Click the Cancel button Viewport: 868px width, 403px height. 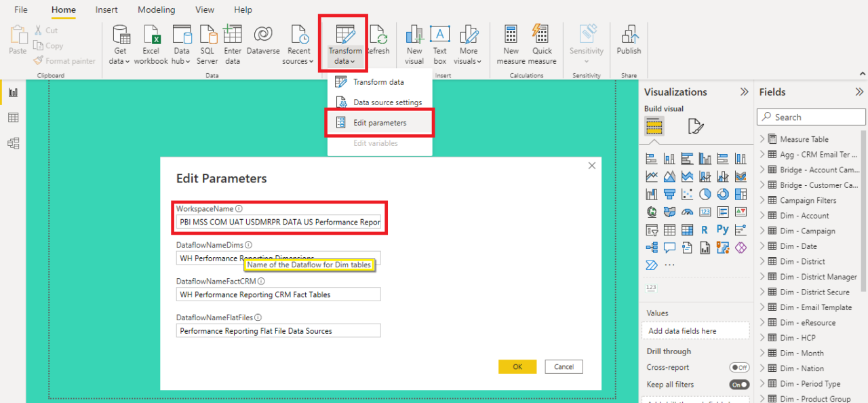click(564, 366)
